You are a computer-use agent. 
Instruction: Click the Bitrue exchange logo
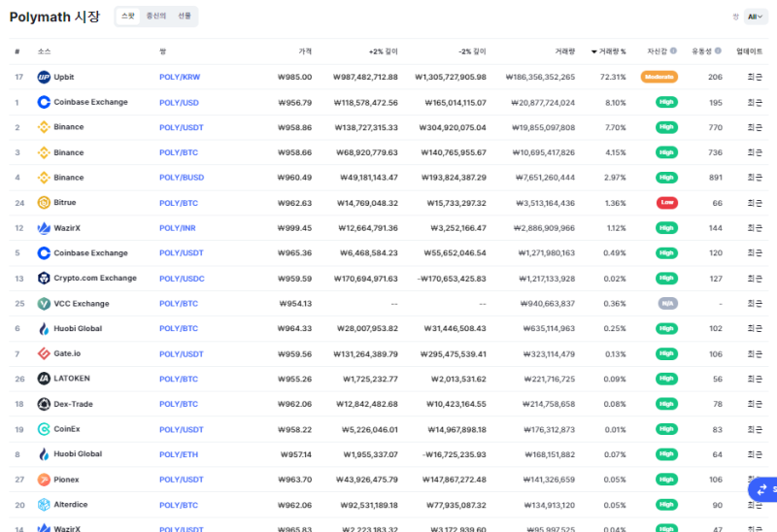pyautogui.click(x=44, y=203)
